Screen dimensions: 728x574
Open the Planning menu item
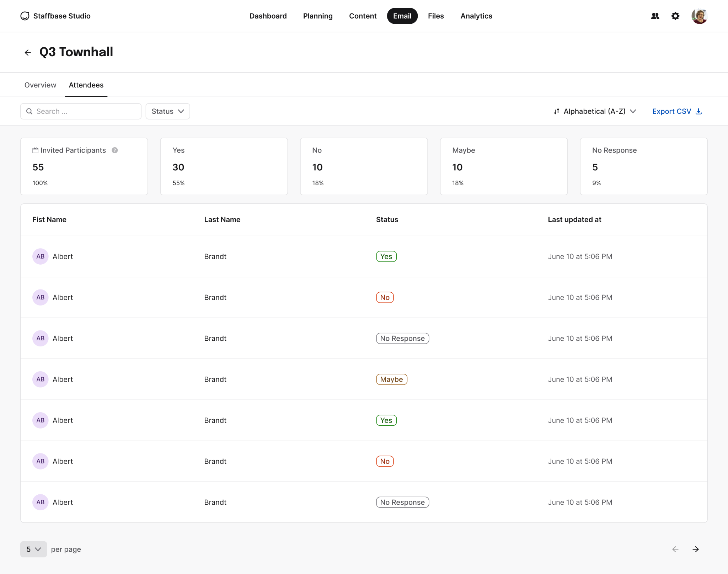point(318,16)
